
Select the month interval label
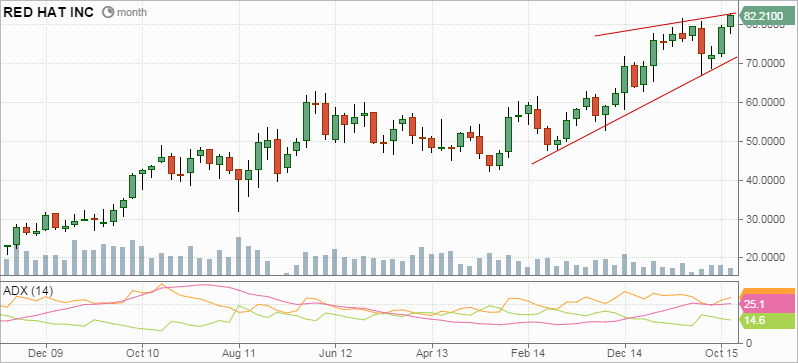click(131, 12)
